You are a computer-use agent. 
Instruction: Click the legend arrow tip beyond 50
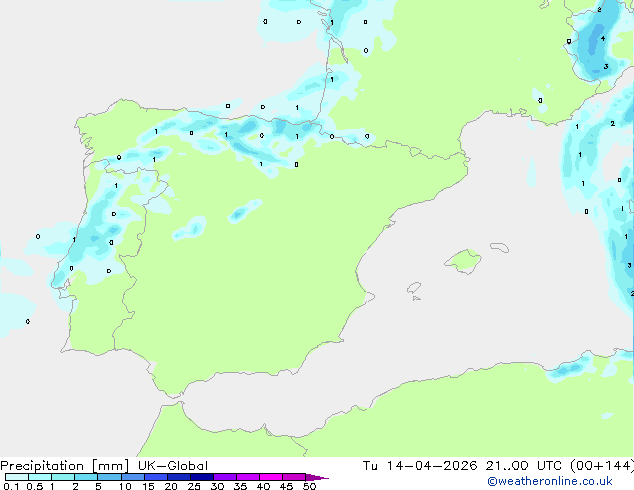pyautogui.click(x=317, y=477)
